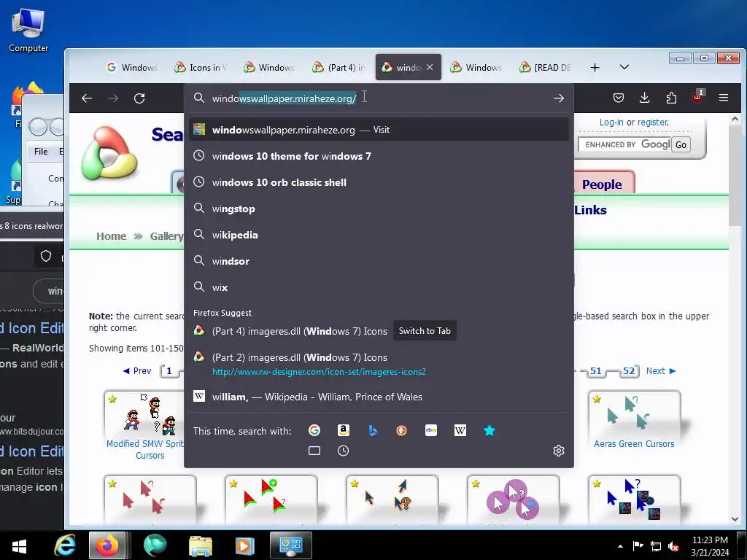
Task: Click the Go arrow in the address bar
Action: [558, 98]
